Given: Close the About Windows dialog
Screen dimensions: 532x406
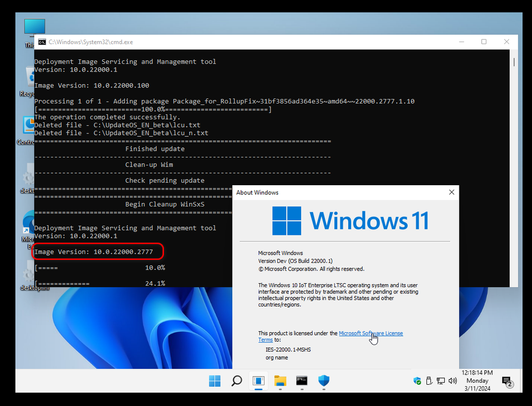Looking at the screenshot, I should (452, 192).
